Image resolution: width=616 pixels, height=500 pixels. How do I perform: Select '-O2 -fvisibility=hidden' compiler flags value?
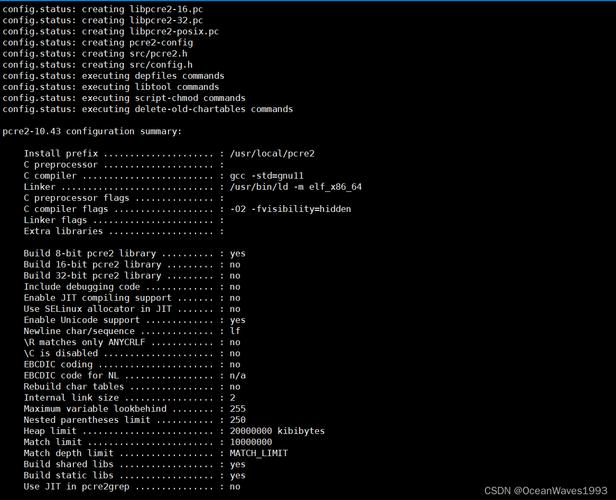click(x=291, y=209)
